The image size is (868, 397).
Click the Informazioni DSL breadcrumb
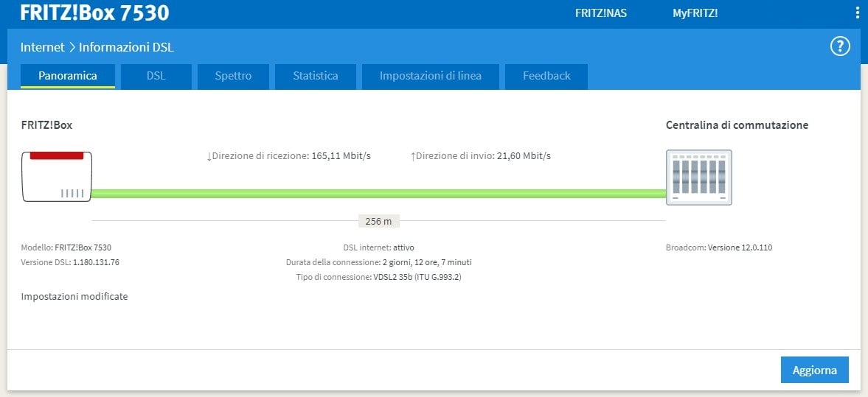pos(126,47)
